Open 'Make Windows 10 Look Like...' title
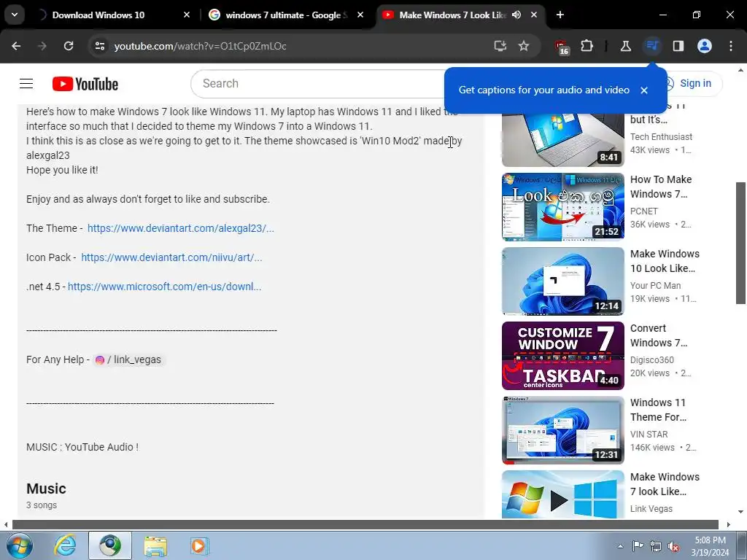The height and width of the screenshot is (560, 747). pyautogui.click(x=665, y=261)
